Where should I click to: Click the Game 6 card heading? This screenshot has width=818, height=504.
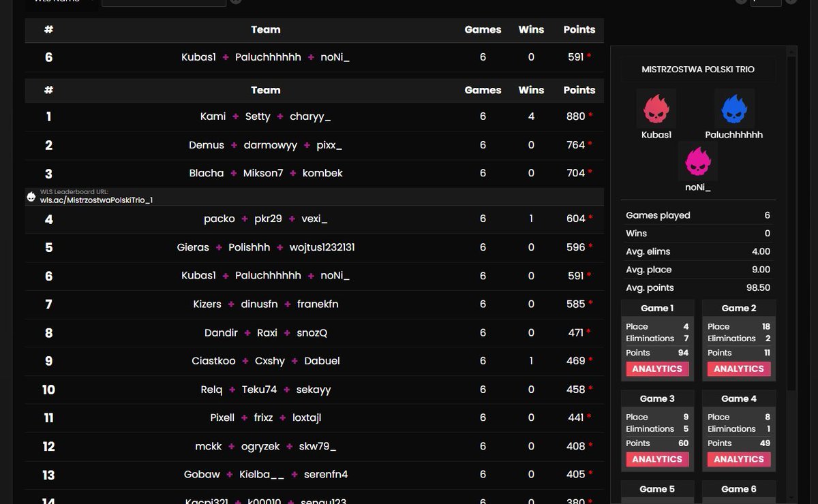click(739, 489)
